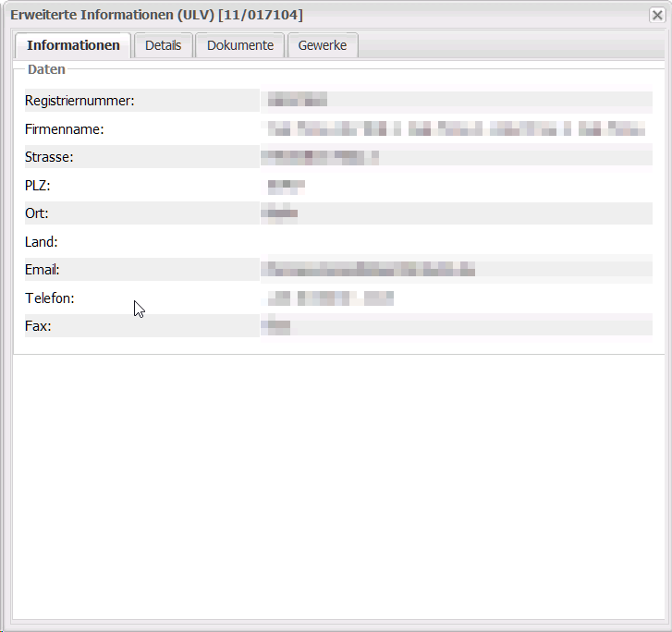Click the Fax value
Image resolution: width=672 pixels, height=632 pixels.
coord(276,326)
